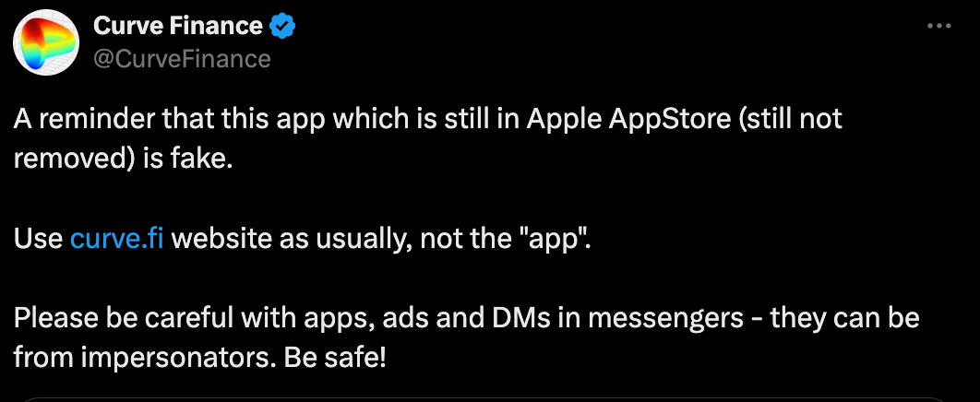Click the word 'Apple' in the tweet
This screenshot has height=402, width=980.
click(x=565, y=119)
